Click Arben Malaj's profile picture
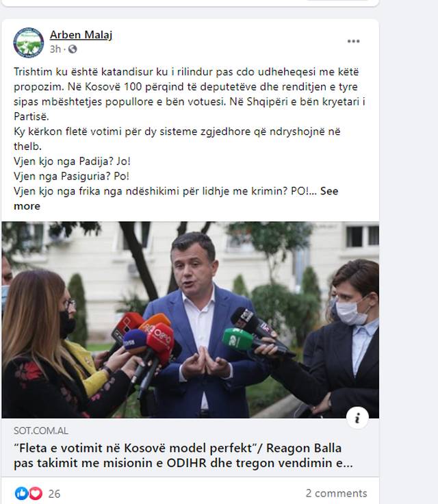 click(x=29, y=42)
